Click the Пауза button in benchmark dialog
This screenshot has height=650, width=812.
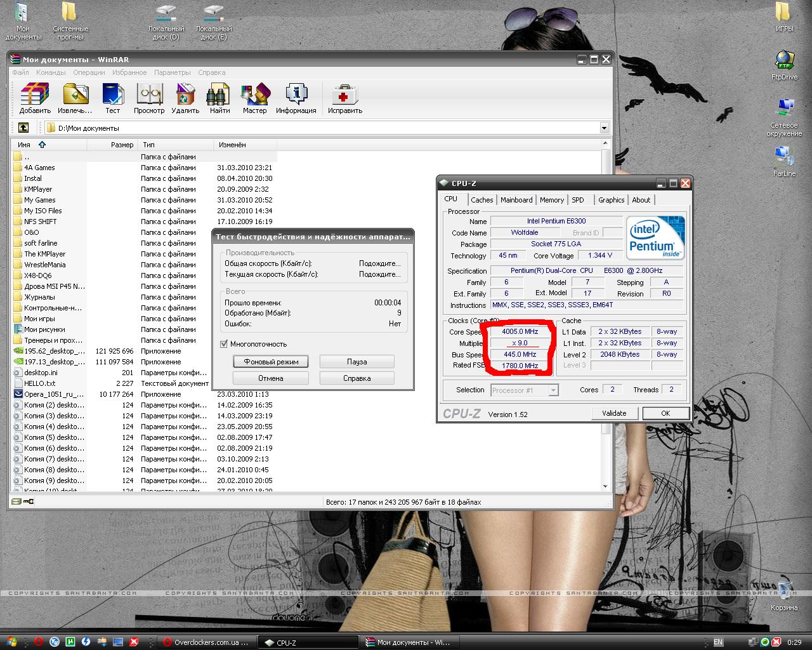[357, 362]
